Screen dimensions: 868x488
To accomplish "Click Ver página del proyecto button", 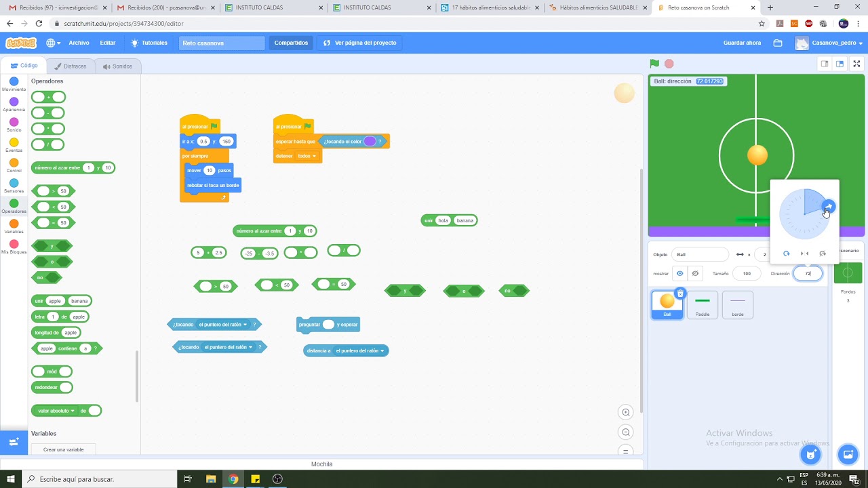I will click(x=360, y=43).
